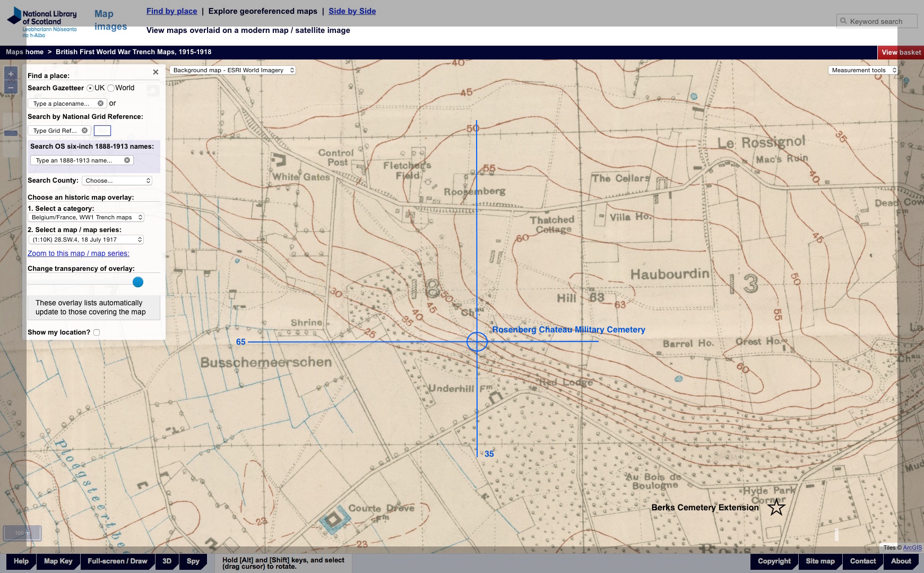Screen dimensions: 924x573
Task: Enable the Show my location checkbox
Action: pyautogui.click(x=97, y=332)
